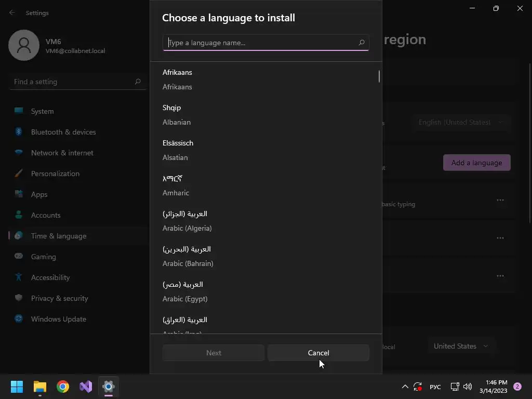Open the clock showing 1:46 PM
This screenshot has width=532, height=399.
494,387
